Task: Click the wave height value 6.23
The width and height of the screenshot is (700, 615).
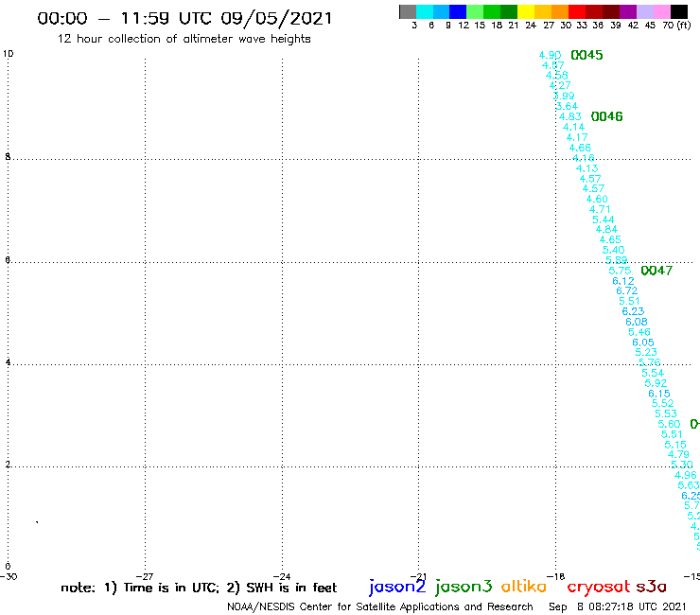Action: click(x=633, y=311)
